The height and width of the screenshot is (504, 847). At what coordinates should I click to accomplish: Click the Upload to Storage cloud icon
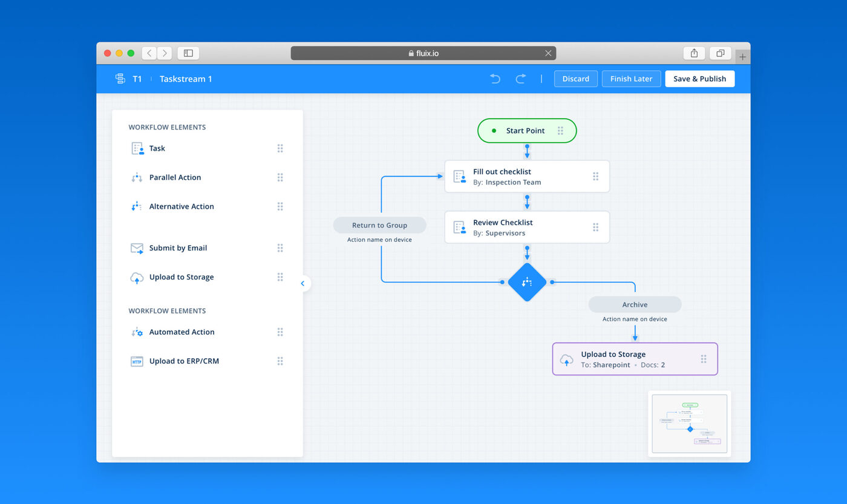click(136, 277)
